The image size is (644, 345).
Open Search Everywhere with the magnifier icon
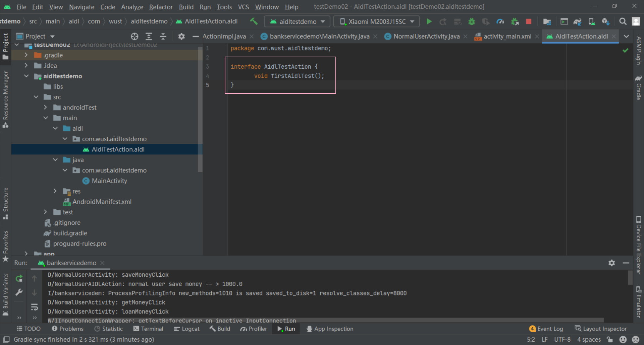pos(623,21)
